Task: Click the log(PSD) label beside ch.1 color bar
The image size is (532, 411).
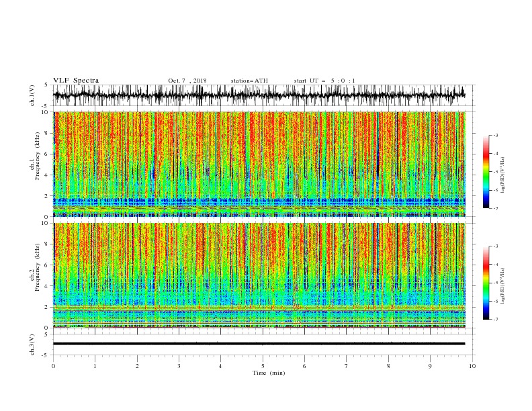Action: tap(503, 175)
